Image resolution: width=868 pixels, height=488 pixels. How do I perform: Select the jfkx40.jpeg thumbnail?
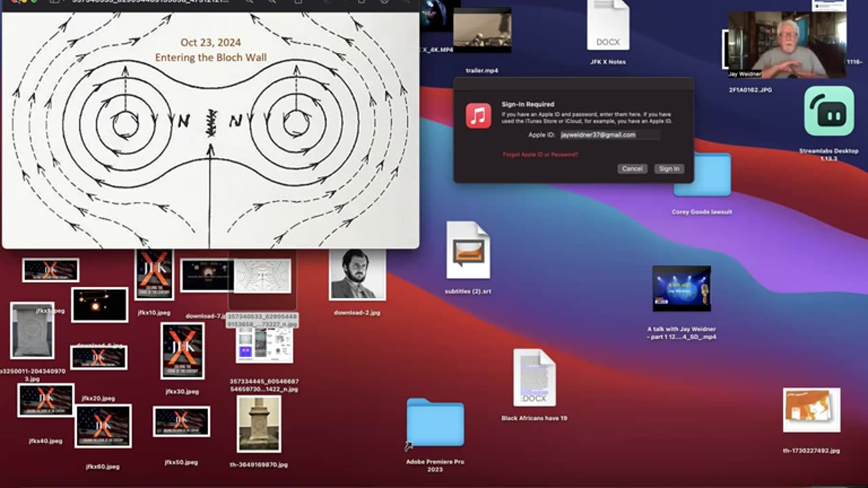45,400
